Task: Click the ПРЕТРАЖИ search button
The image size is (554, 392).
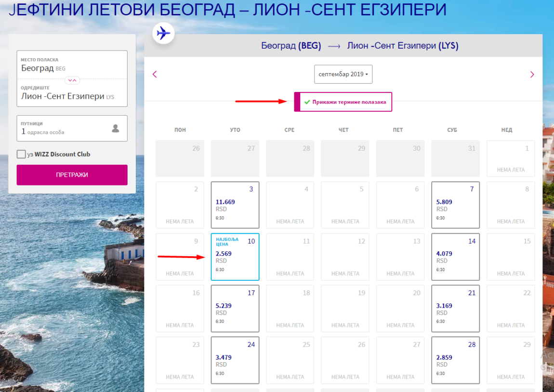Action: click(x=72, y=175)
